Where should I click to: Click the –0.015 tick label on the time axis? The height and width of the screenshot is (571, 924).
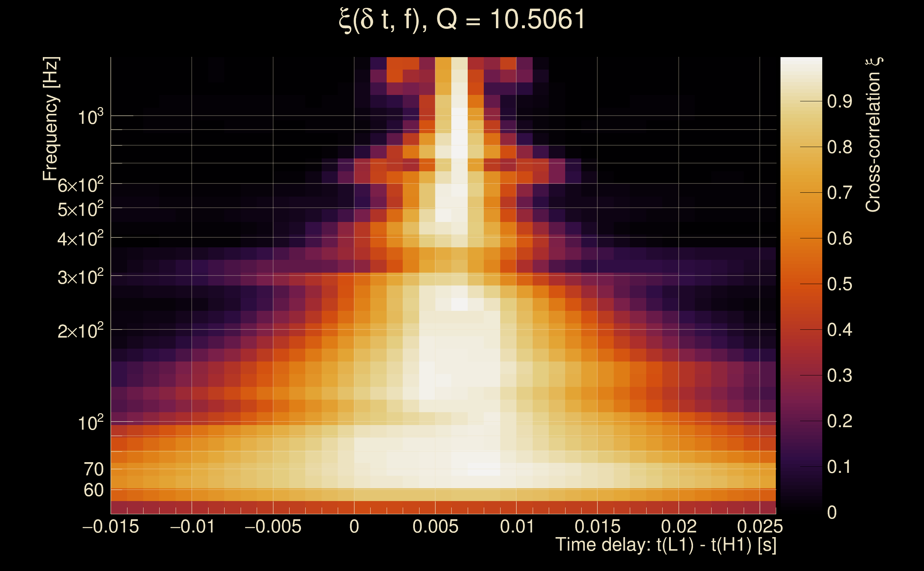(110, 526)
